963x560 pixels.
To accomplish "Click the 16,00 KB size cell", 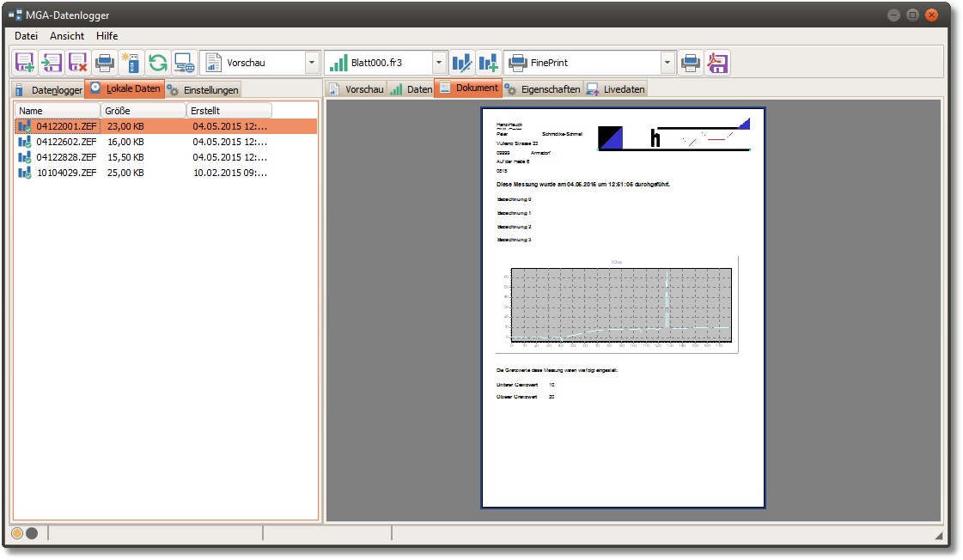I will (125, 142).
